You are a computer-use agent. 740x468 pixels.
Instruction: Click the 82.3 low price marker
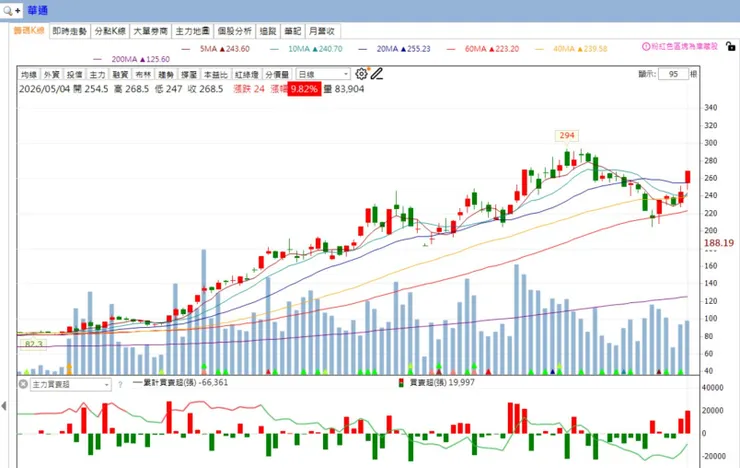[34, 344]
